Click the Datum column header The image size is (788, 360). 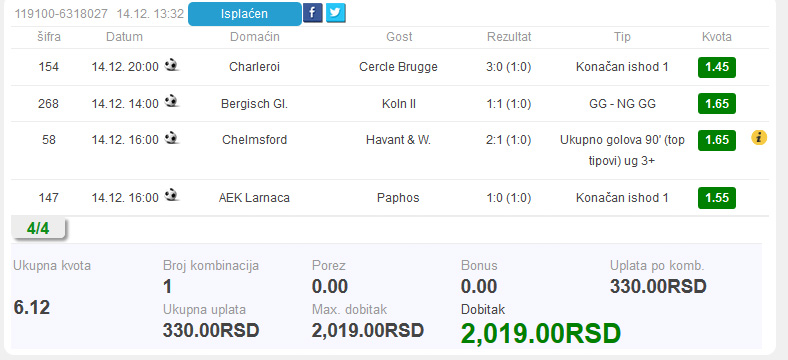pos(125,37)
